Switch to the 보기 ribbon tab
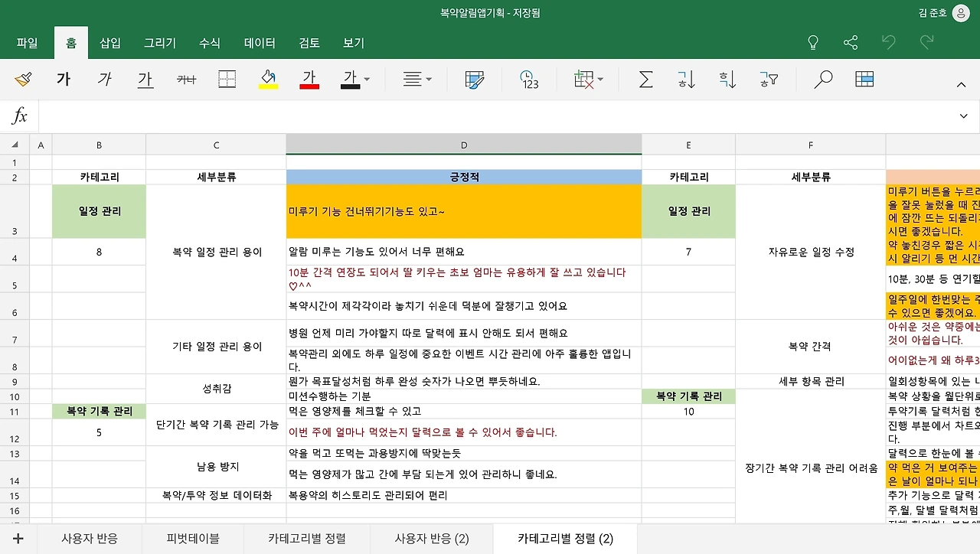980x554 pixels. pyautogui.click(x=354, y=43)
